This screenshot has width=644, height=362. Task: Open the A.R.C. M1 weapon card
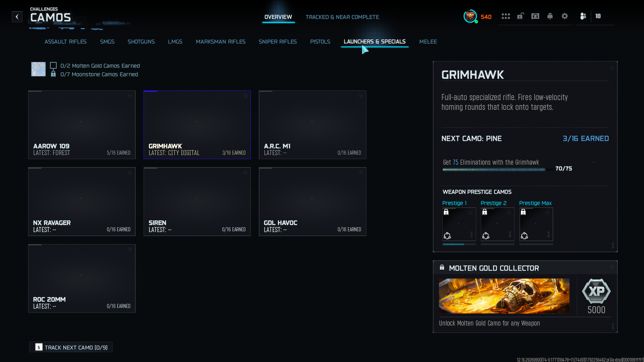click(x=313, y=125)
